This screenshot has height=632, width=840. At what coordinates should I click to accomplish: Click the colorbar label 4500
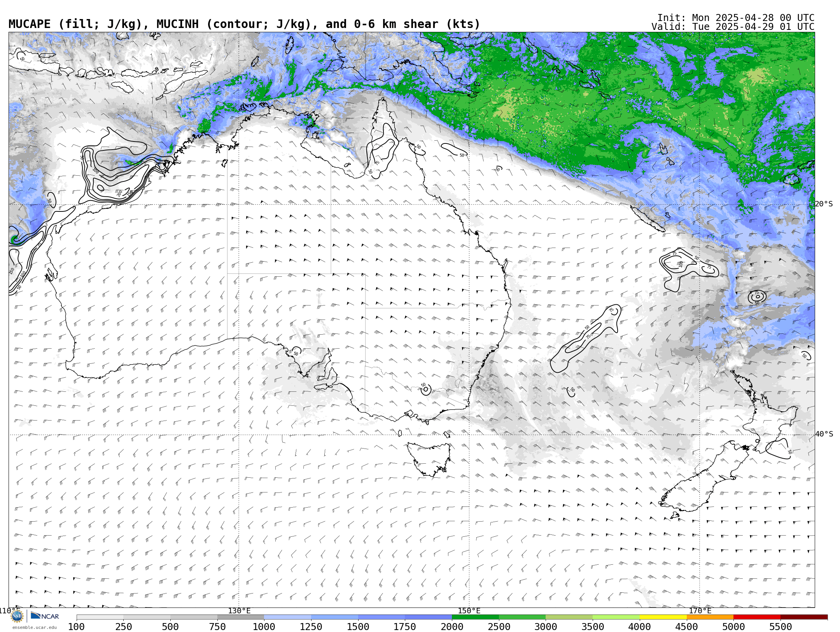pos(687,627)
